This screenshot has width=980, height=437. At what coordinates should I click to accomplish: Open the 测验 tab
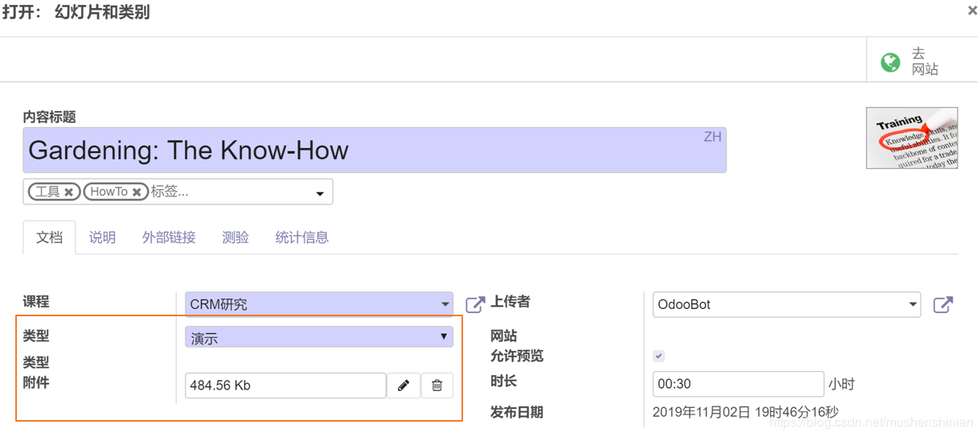tap(236, 237)
